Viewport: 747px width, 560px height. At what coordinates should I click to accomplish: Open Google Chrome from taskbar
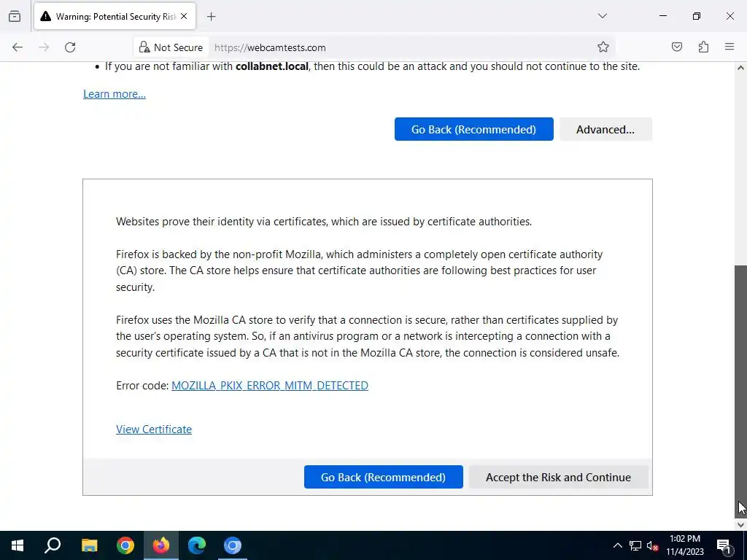tap(125, 545)
